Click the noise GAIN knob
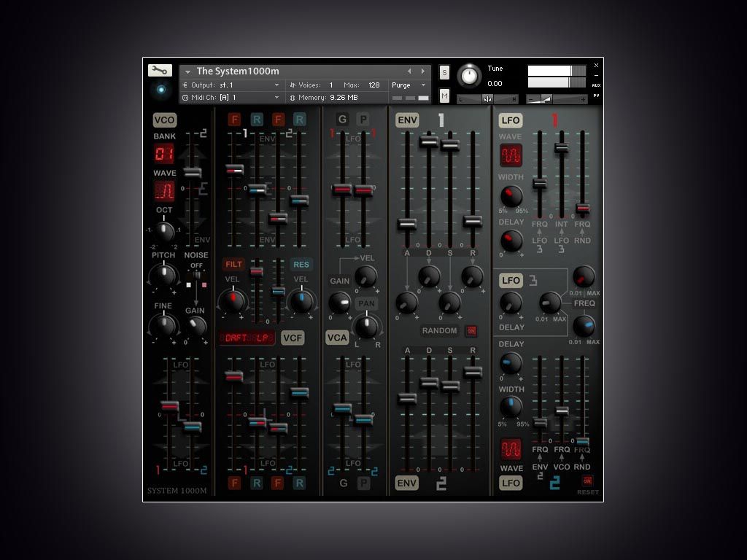 (196, 326)
